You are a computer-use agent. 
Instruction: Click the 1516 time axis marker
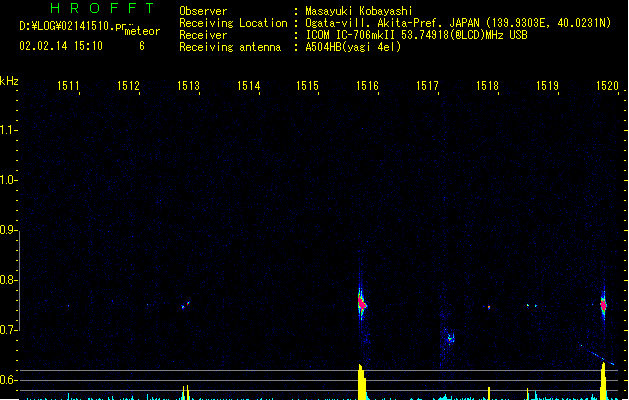tap(367, 86)
